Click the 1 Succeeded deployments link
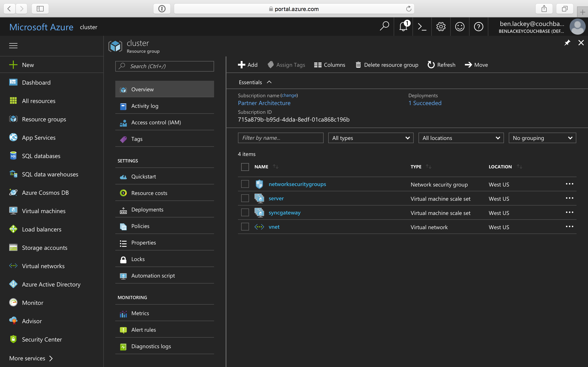Viewport: 588px width, 367px height. click(424, 103)
